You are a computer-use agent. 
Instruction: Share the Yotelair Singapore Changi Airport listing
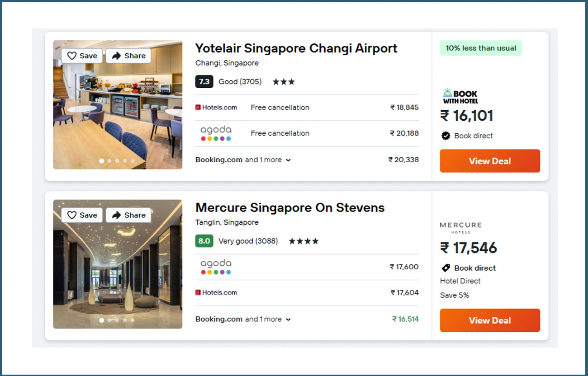point(128,56)
